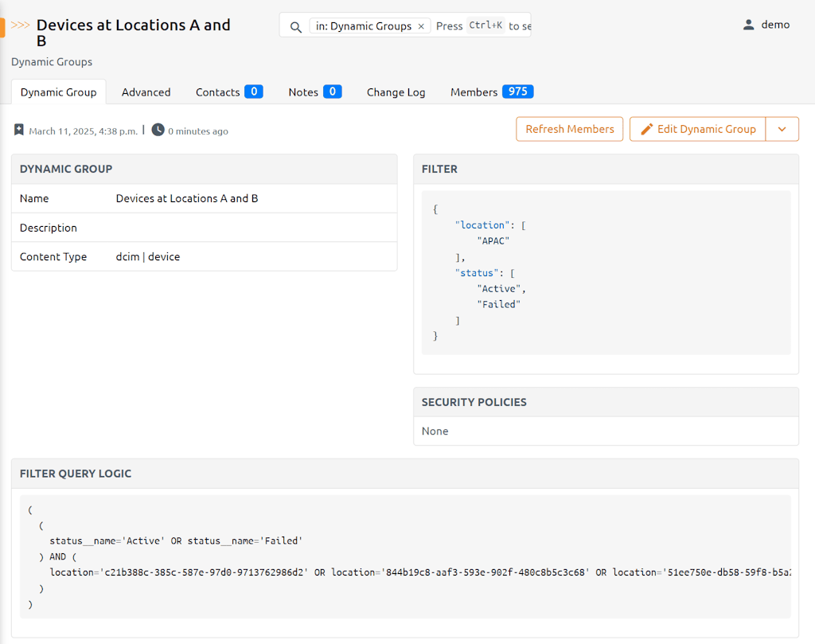This screenshot has height=644, width=815.
Task: Click the search magnifier icon
Action: click(x=295, y=26)
